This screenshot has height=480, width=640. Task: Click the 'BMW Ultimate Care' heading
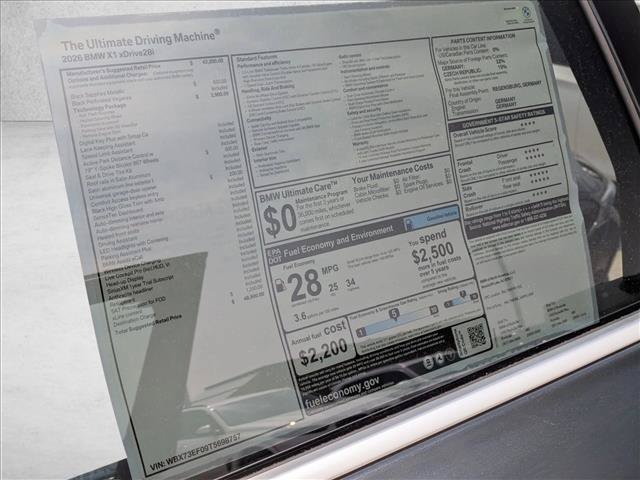[298, 191]
